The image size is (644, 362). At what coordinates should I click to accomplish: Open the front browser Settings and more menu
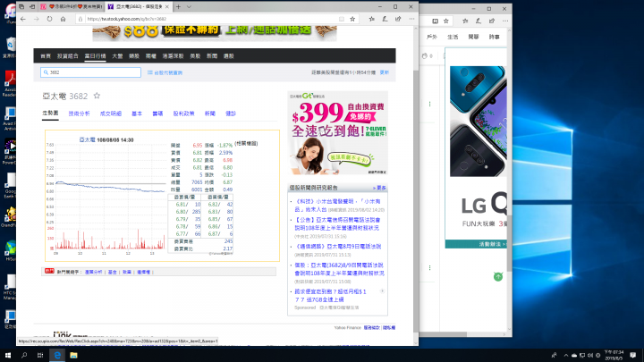411,19
